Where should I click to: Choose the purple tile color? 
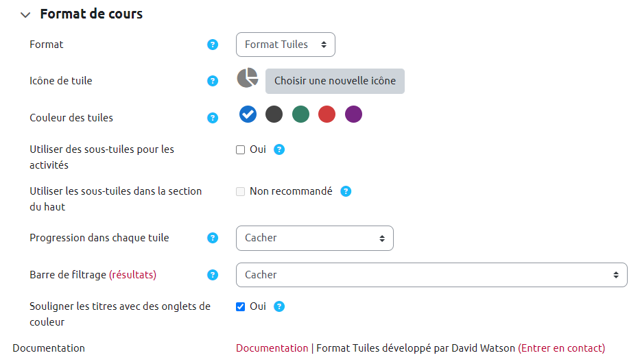coord(353,114)
